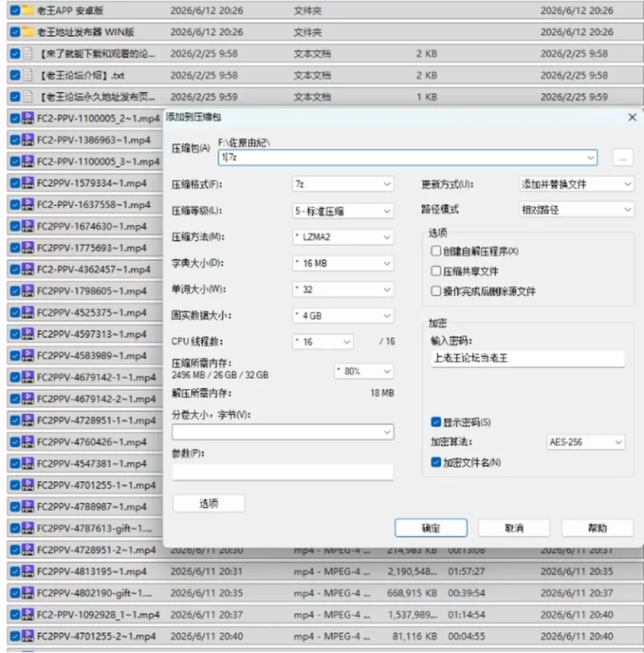Click the video icon of FC2PPV-4760426~1.mp4
Image resolution: width=644 pixels, height=653 pixels.
[28, 442]
